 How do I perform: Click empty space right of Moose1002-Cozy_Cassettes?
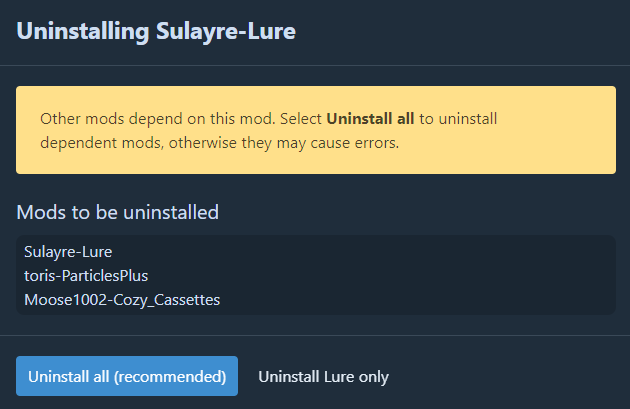tap(420, 299)
